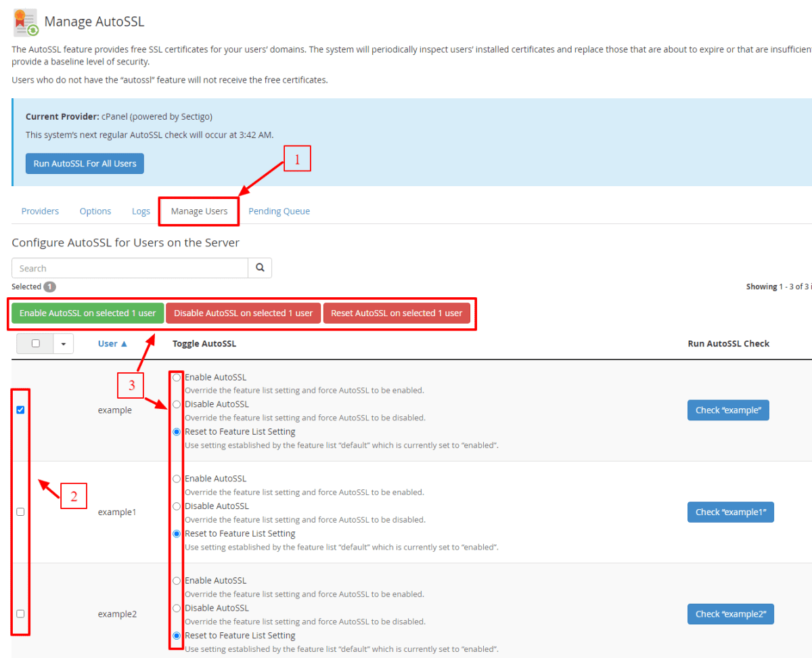Select Disable AutoSSL radio for example1

[x=177, y=506]
